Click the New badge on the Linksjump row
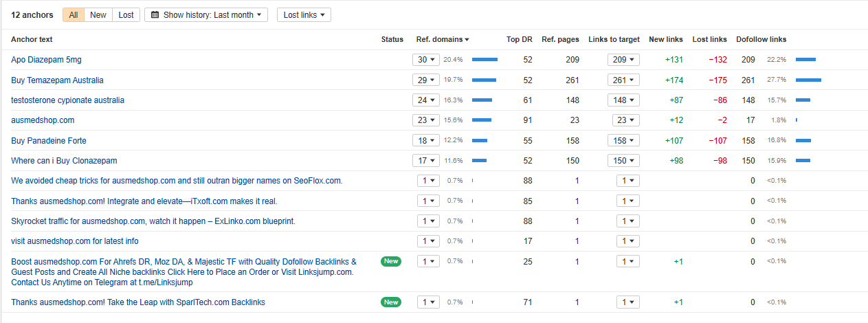 (x=391, y=262)
